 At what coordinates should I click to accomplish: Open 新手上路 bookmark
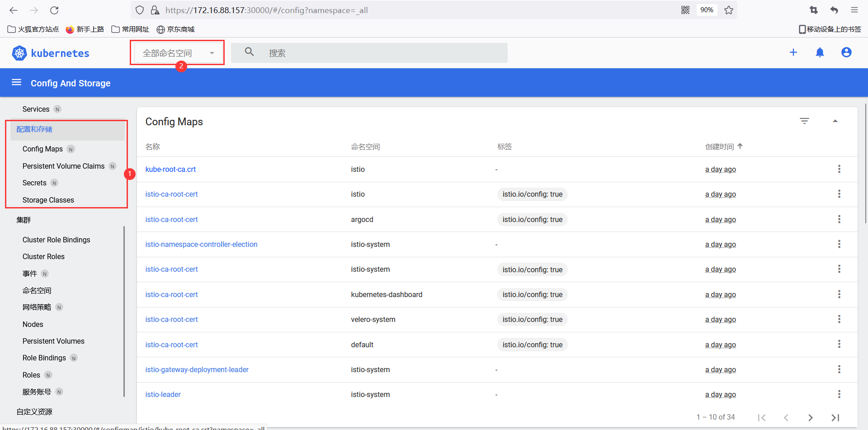pos(85,29)
